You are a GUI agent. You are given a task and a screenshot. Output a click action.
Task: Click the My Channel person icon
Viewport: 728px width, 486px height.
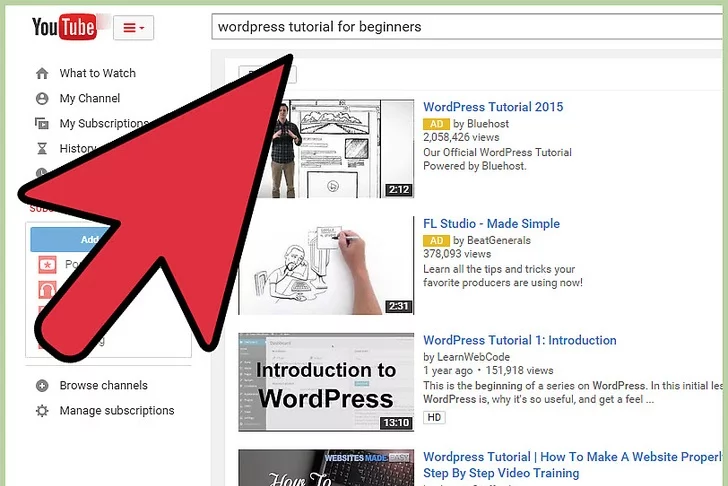coord(42,98)
